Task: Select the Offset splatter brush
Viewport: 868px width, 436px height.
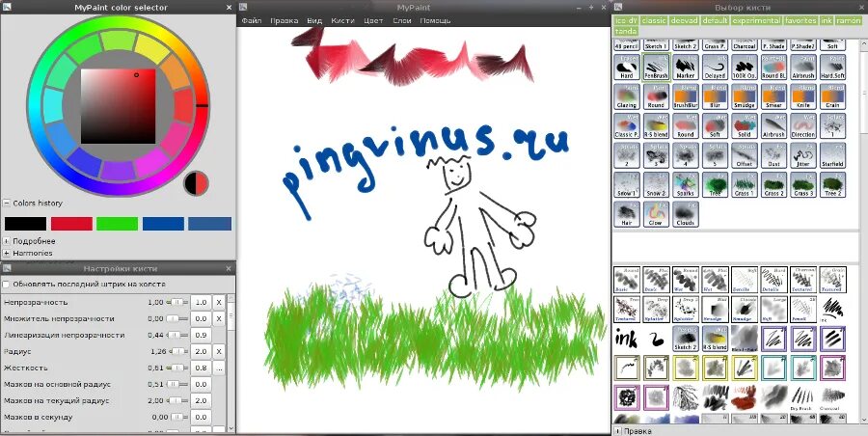Action: (745, 155)
